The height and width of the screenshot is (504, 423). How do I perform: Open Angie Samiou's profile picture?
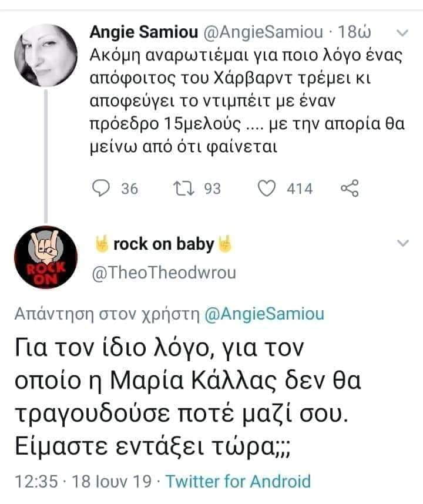(x=45, y=56)
